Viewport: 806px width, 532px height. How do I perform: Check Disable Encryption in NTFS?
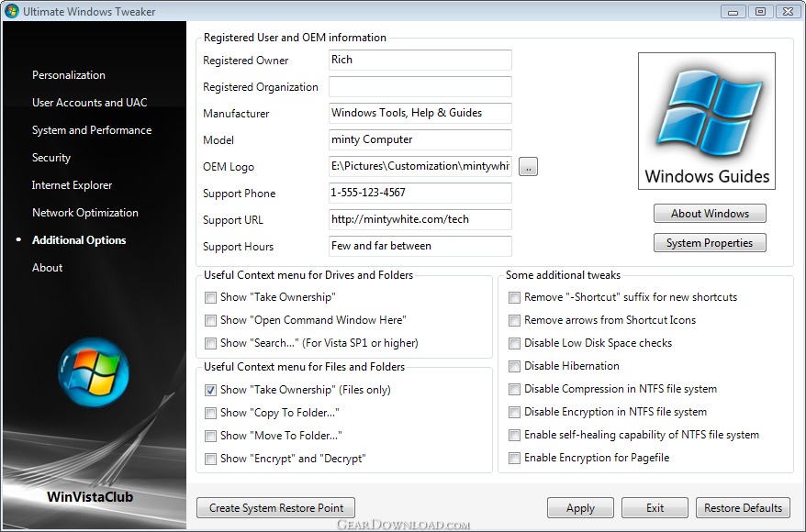(x=514, y=412)
